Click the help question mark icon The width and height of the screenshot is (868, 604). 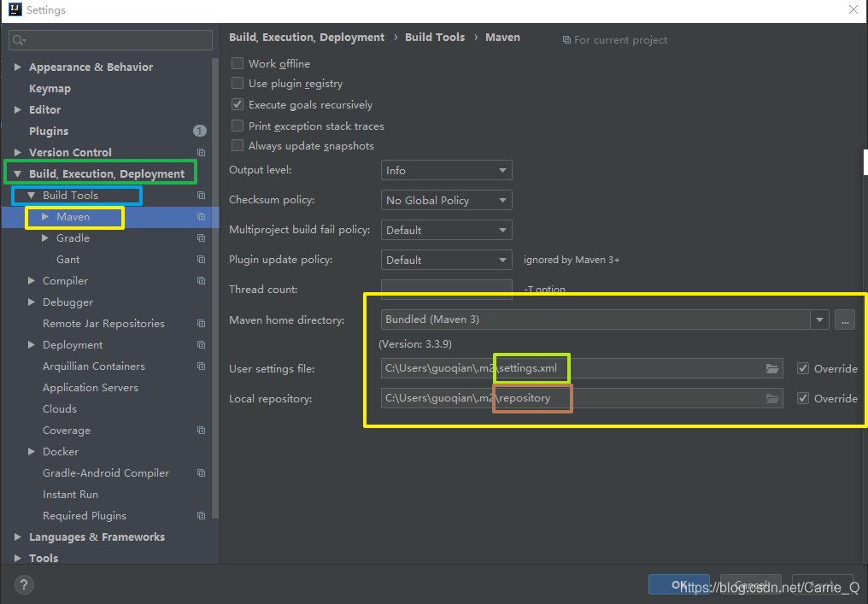pos(24,584)
